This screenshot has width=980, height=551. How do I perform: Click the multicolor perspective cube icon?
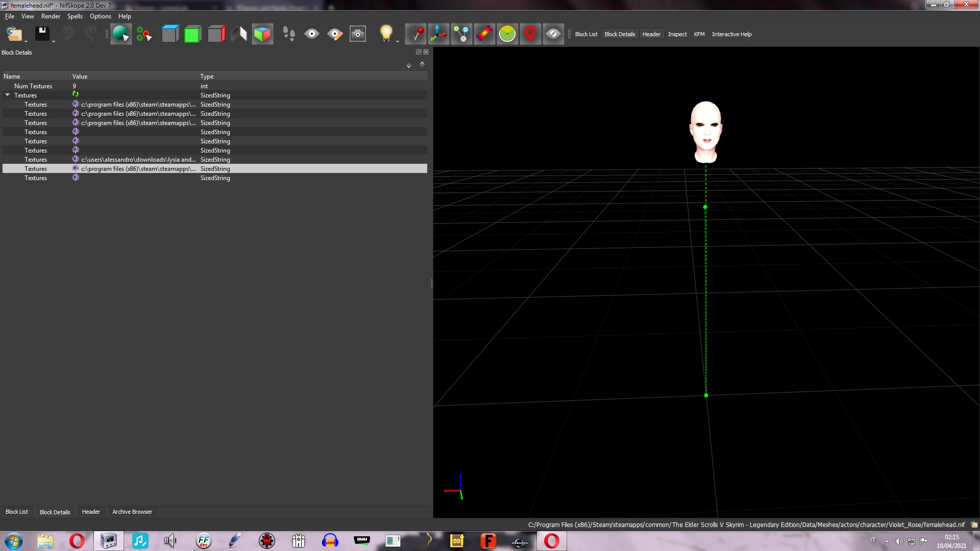click(x=262, y=34)
